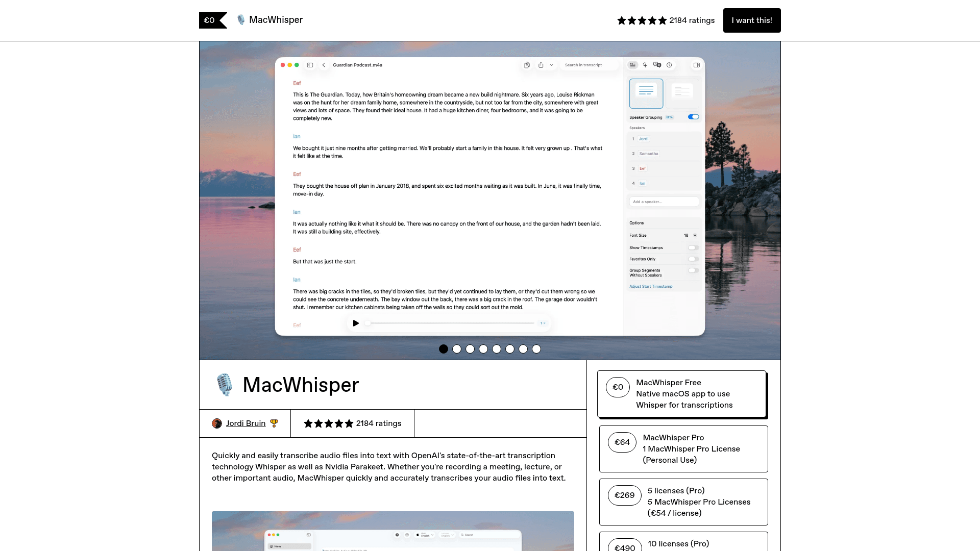
Task: Click the right panel toggle icon
Action: click(697, 65)
